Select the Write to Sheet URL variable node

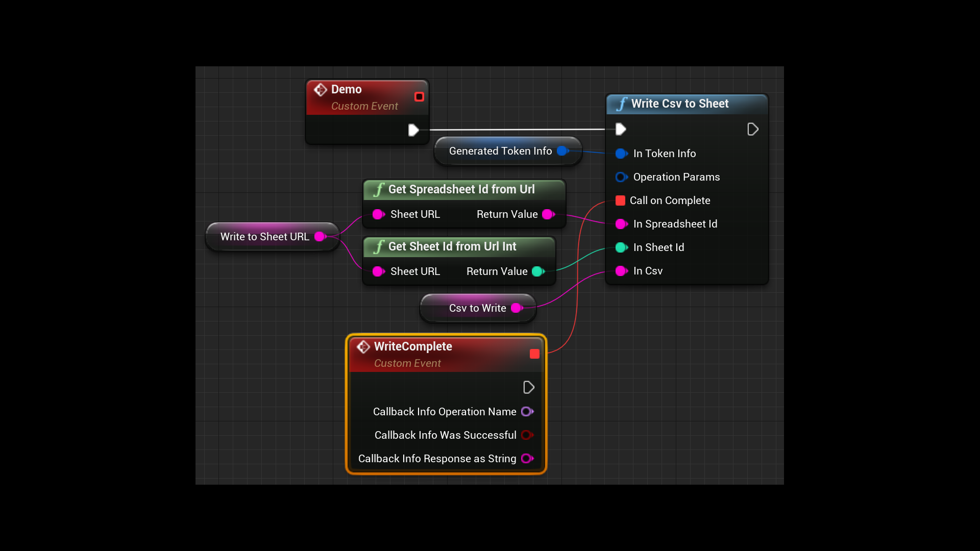coord(264,237)
